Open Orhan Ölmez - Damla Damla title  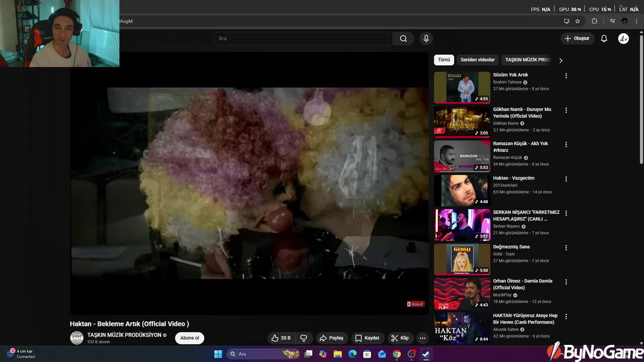click(523, 284)
